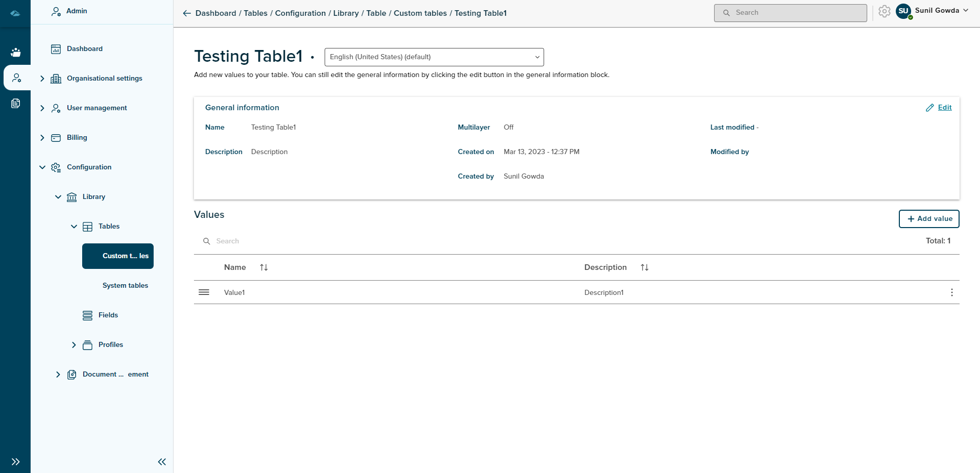The height and width of the screenshot is (473, 980).
Task: Click the three-dot menu for Value1 row
Action: pyautogui.click(x=951, y=292)
